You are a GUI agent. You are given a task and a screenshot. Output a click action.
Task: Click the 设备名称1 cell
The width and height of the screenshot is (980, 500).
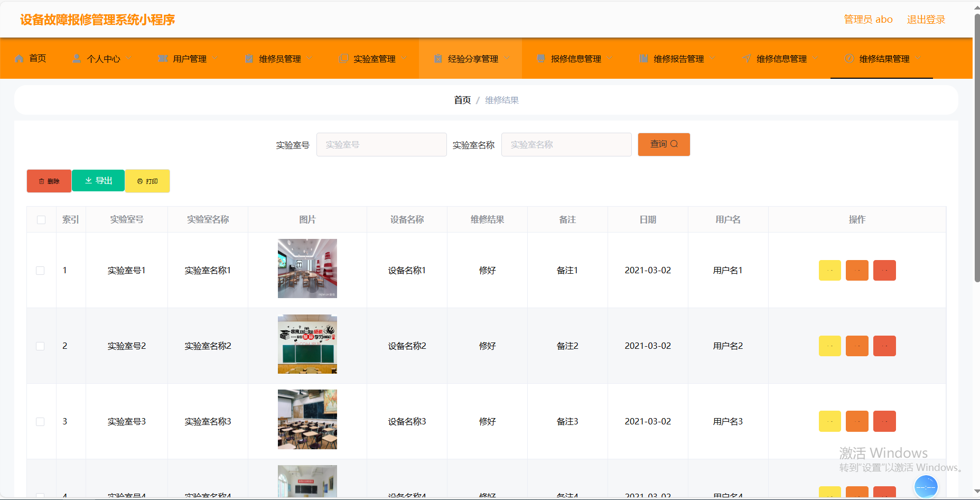click(407, 271)
